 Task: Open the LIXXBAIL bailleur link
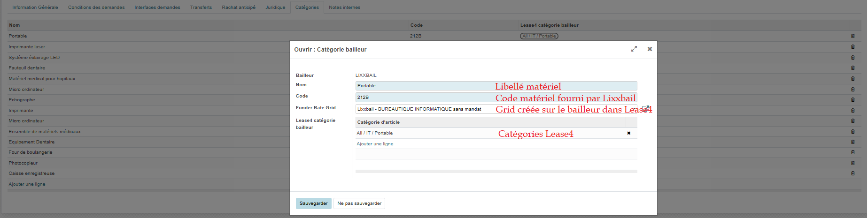(366, 75)
